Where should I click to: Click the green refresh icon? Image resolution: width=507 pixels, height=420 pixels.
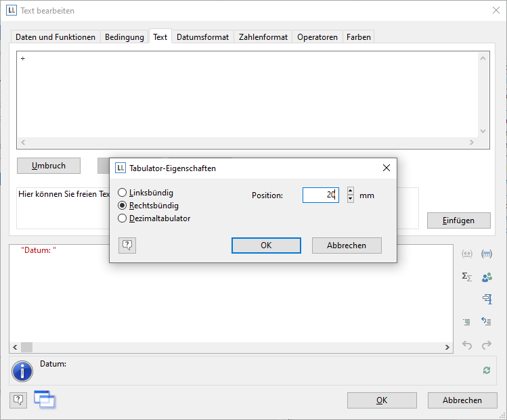pyautogui.click(x=486, y=370)
